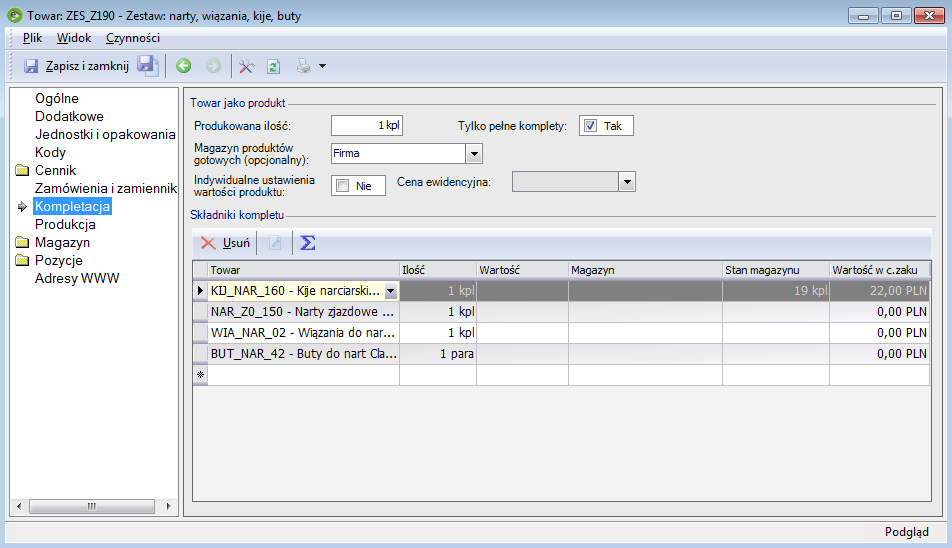Open the Pozycje folder icon
This screenshot has height=548, width=952.
pos(22,260)
